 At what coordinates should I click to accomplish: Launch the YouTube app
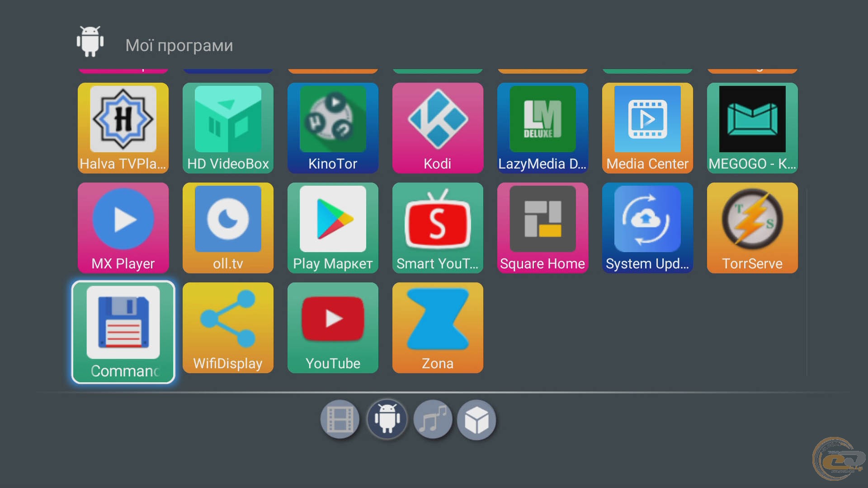click(333, 328)
